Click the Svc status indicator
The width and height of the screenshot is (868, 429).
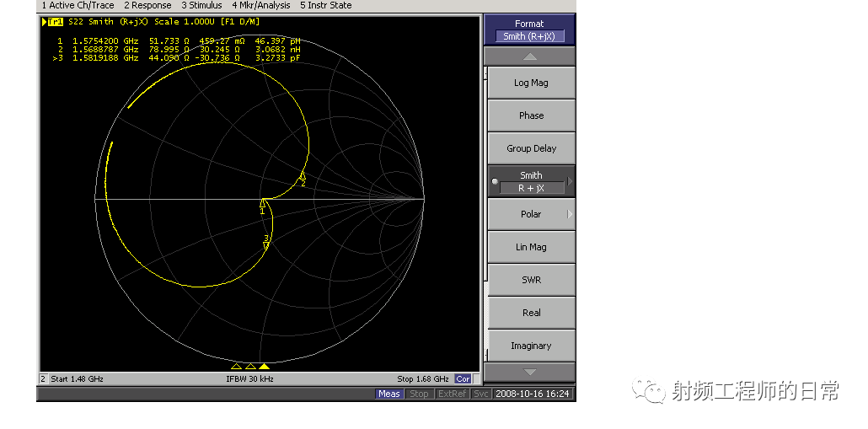pyautogui.click(x=480, y=394)
